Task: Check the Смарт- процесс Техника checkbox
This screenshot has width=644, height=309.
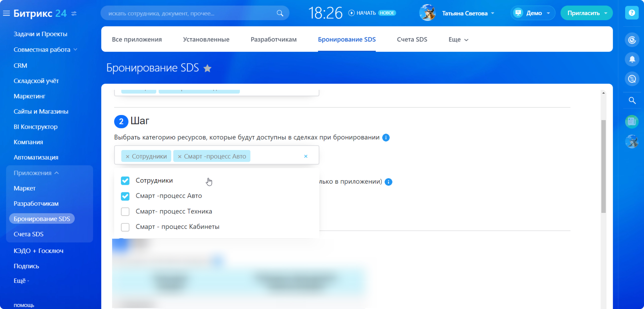Action: tap(125, 212)
